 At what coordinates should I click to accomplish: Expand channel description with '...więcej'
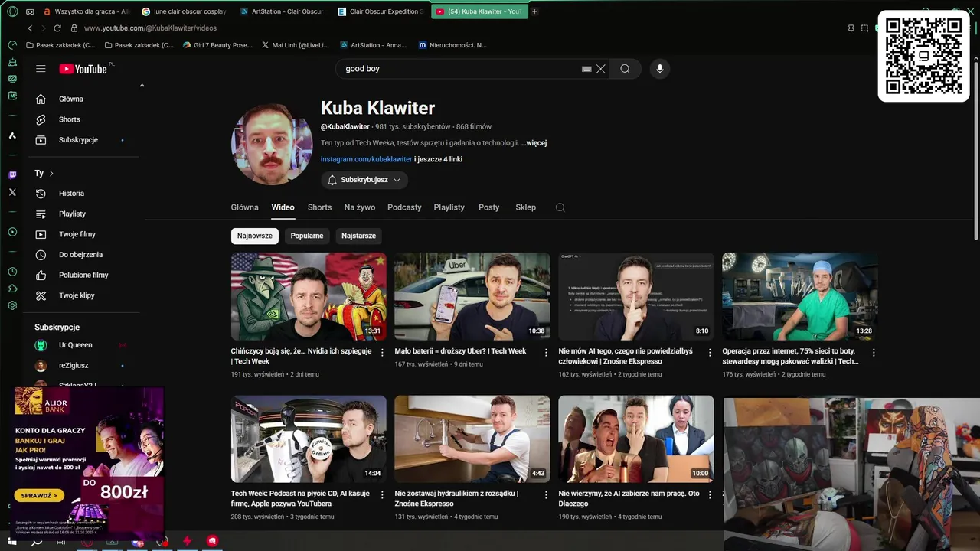coord(534,143)
